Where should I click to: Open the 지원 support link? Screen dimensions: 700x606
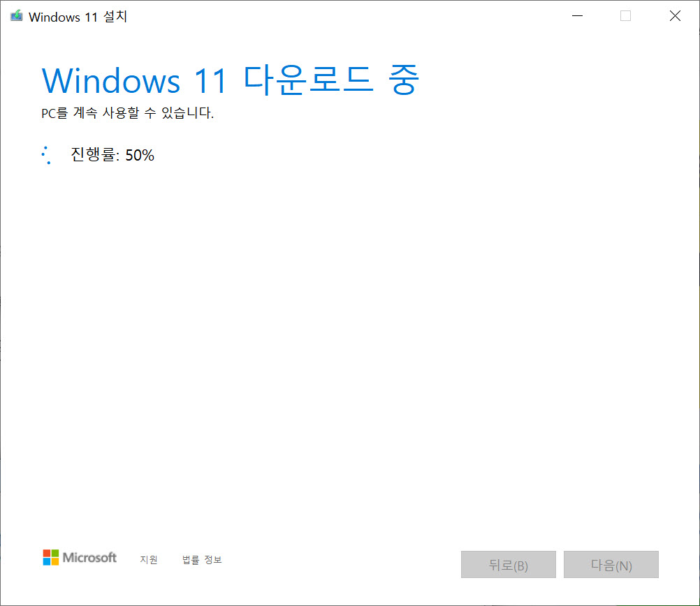[x=149, y=559]
